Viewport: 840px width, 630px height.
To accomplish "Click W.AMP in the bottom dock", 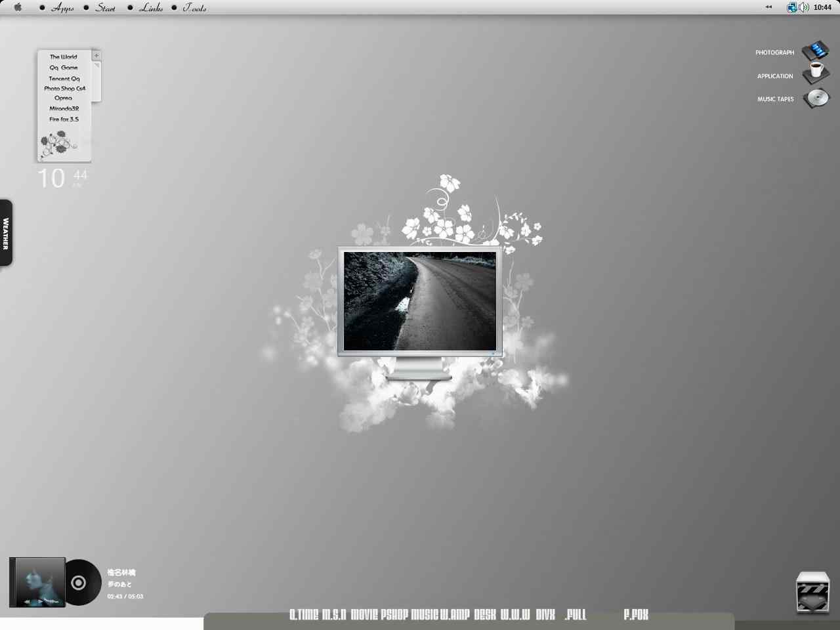I will tap(455, 615).
